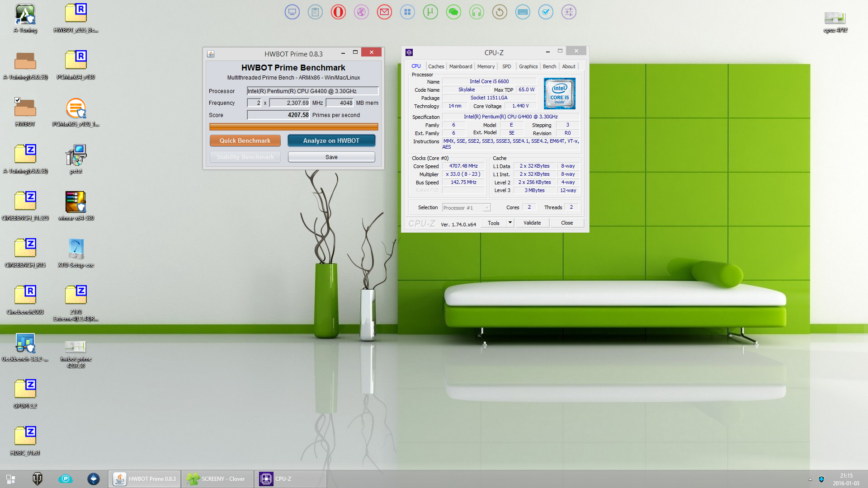
Task: Click the Processor name field in HWBOT Prime
Action: [x=312, y=91]
